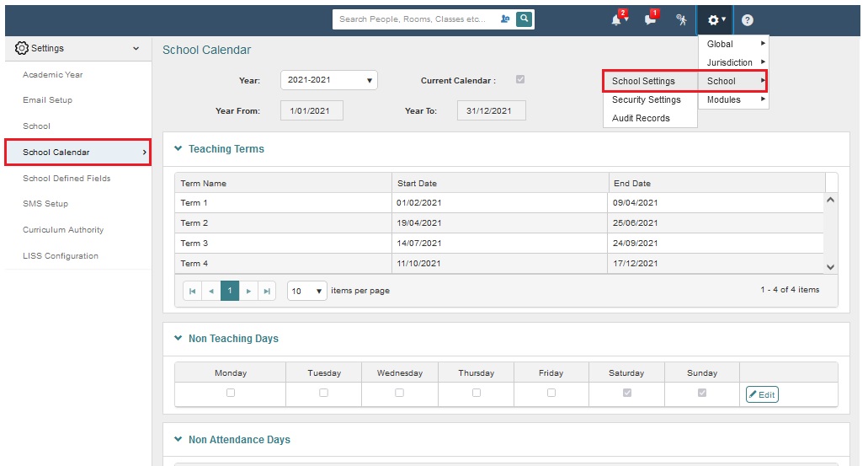Go to first page of Teaching Terms

click(192, 291)
